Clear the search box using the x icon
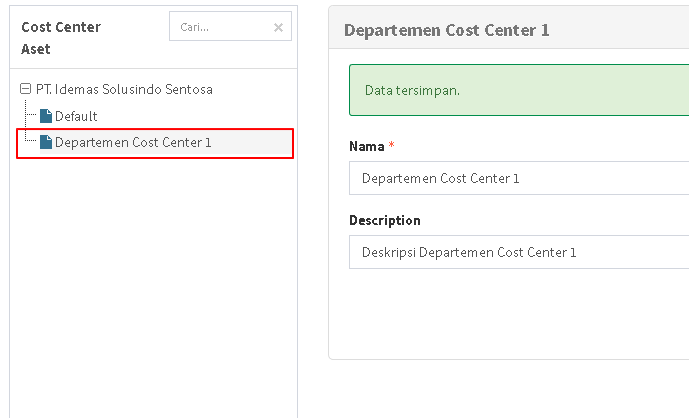689x418 pixels. [278, 28]
